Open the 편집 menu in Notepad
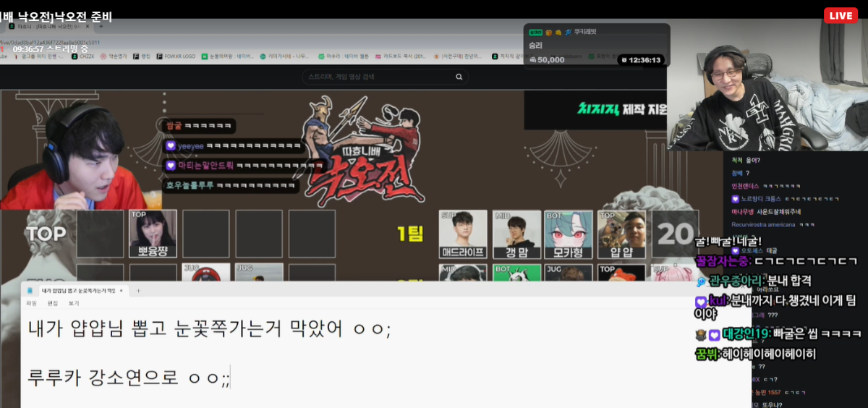The height and width of the screenshot is (408, 868). [x=53, y=304]
